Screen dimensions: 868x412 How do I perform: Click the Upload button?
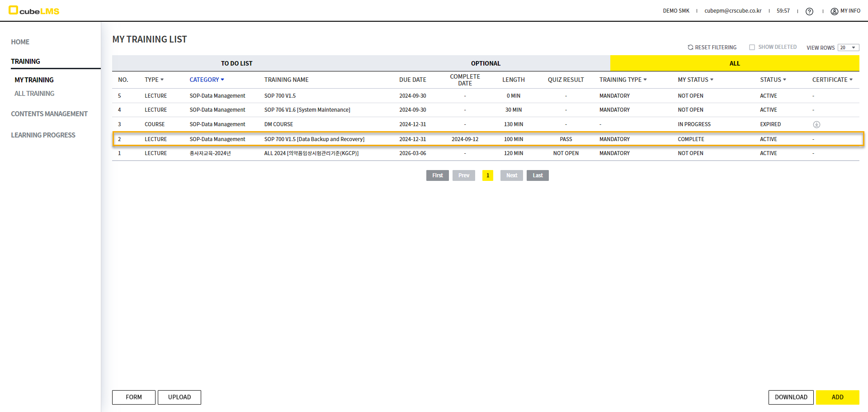tap(179, 397)
